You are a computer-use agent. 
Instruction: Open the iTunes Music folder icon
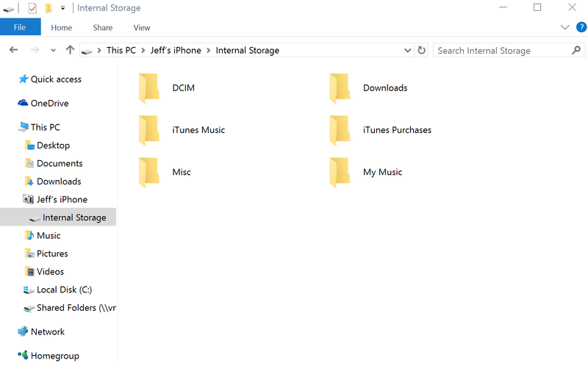149,130
